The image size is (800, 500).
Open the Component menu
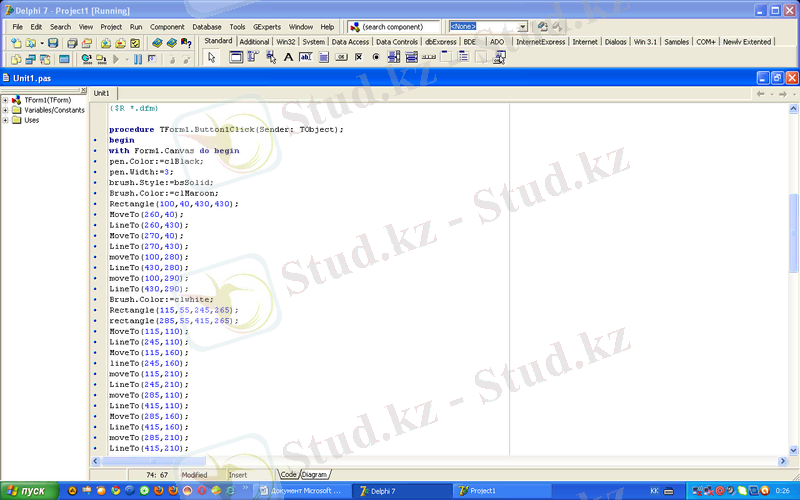167,27
